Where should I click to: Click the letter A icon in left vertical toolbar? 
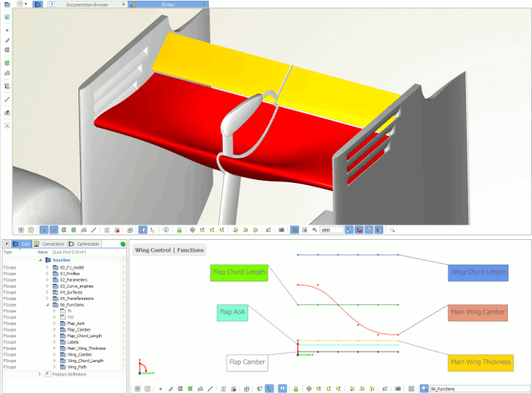point(7,126)
